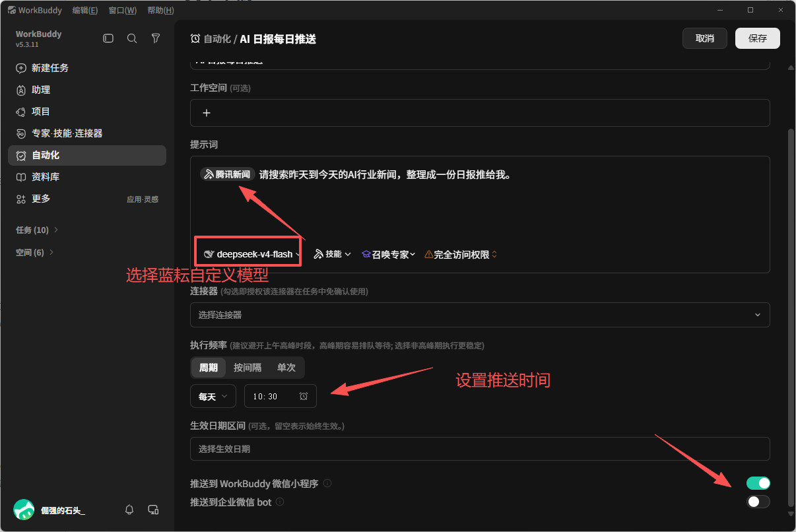Open 新建任务 in sidebar

coord(87,68)
